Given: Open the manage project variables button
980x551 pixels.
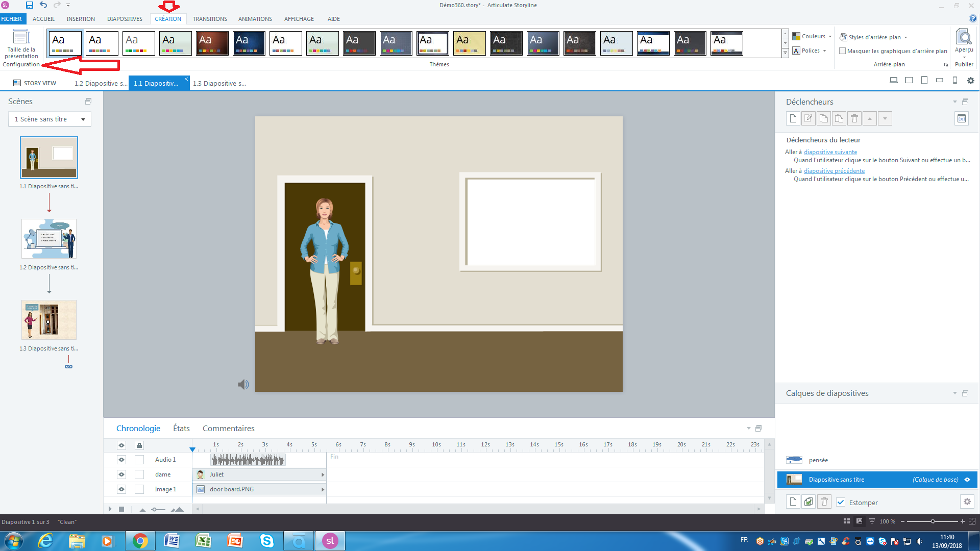Looking at the screenshot, I should coord(961,118).
